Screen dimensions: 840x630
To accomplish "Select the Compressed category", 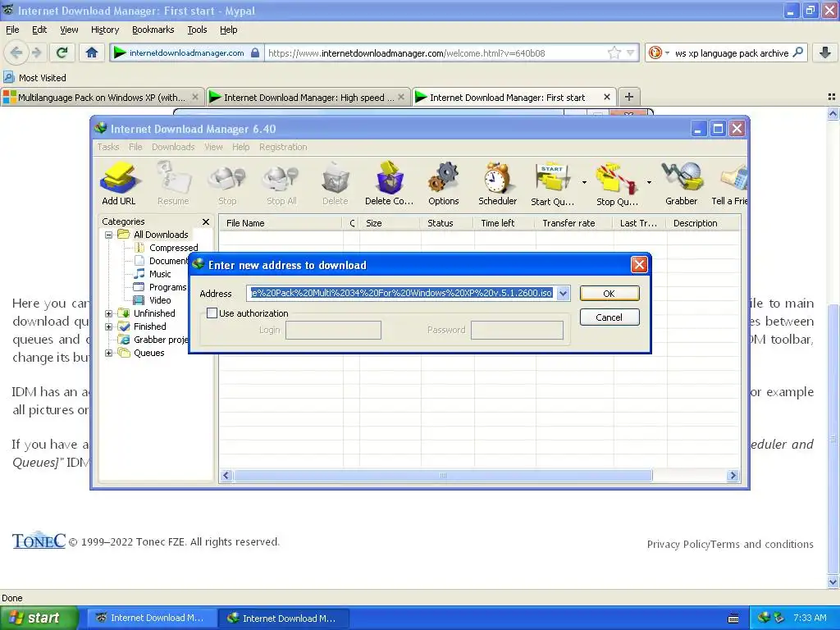I will 174,248.
